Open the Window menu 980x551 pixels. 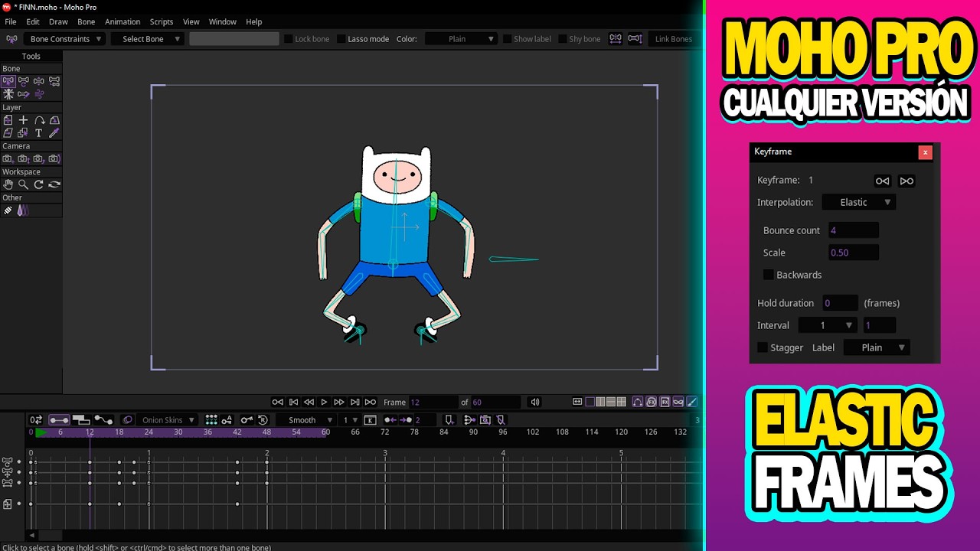tap(223, 21)
